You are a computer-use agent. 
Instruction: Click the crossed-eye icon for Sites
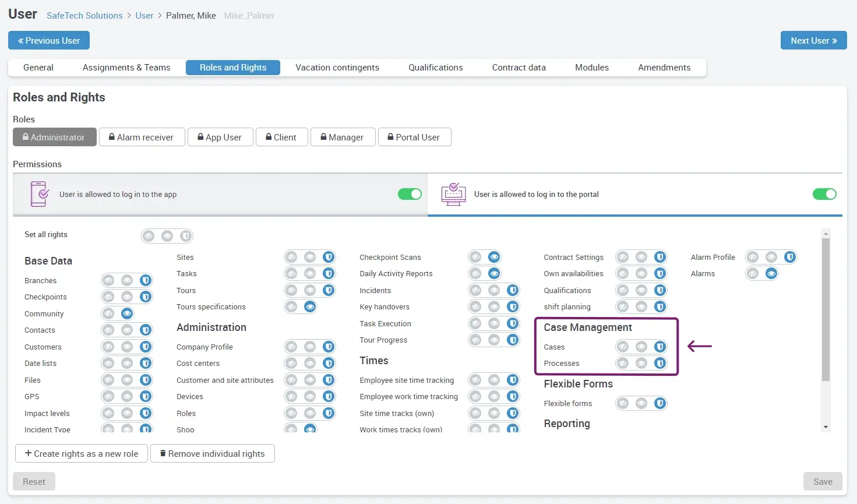tap(291, 257)
